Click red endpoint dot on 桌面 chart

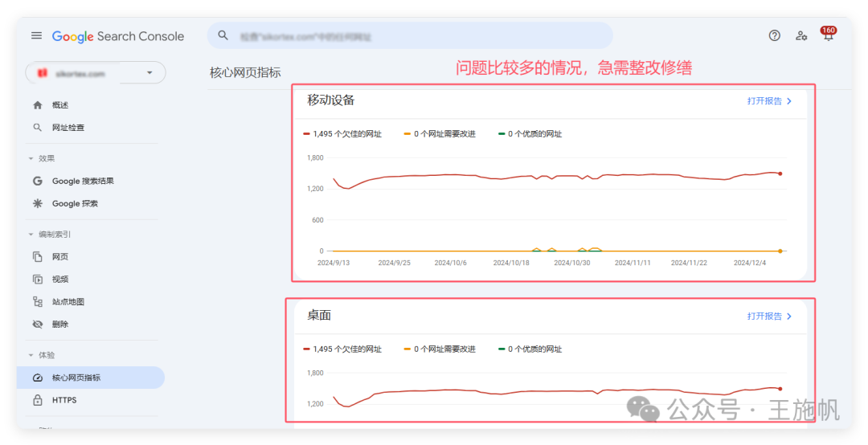[780, 389]
